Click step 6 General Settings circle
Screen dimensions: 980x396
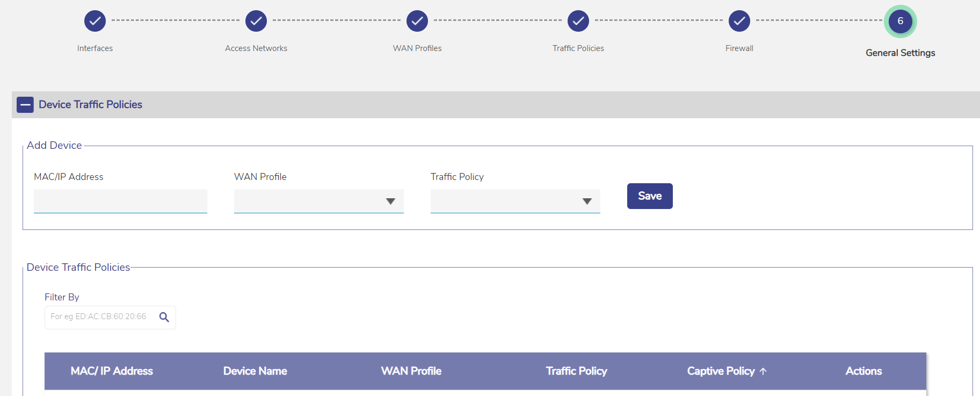tap(901, 21)
